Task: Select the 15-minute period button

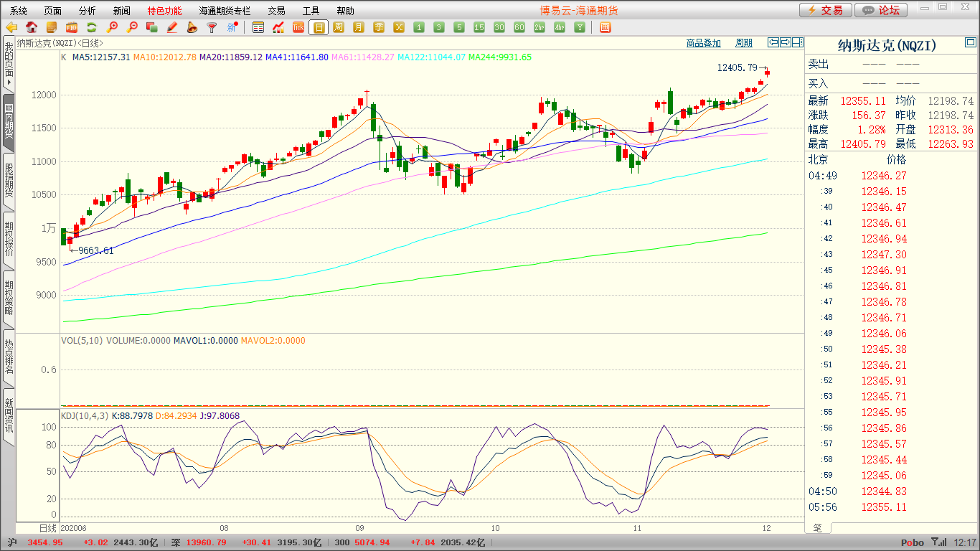Action: point(479,27)
